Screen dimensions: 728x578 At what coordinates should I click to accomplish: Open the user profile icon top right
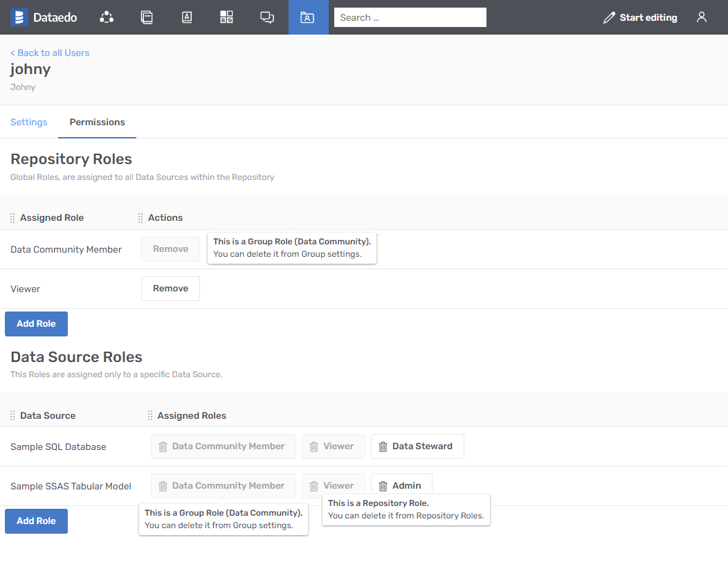click(x=701, y=17)
